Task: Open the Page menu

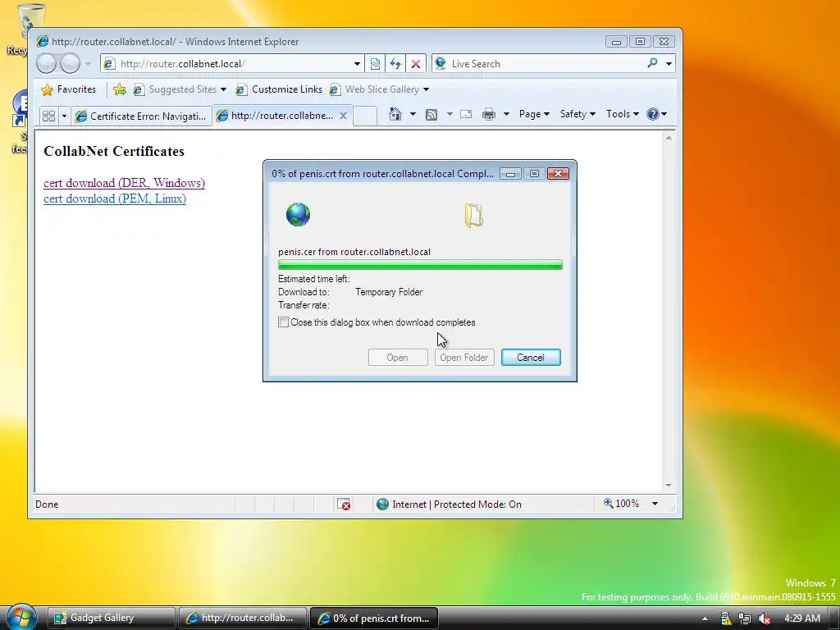Action: 534,114
